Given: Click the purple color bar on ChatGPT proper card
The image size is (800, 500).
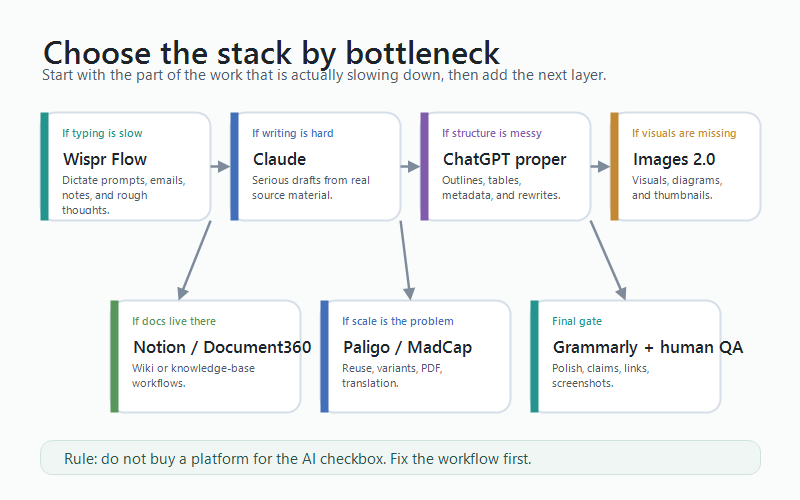Looking at the screenshot, I should (424, 166).
